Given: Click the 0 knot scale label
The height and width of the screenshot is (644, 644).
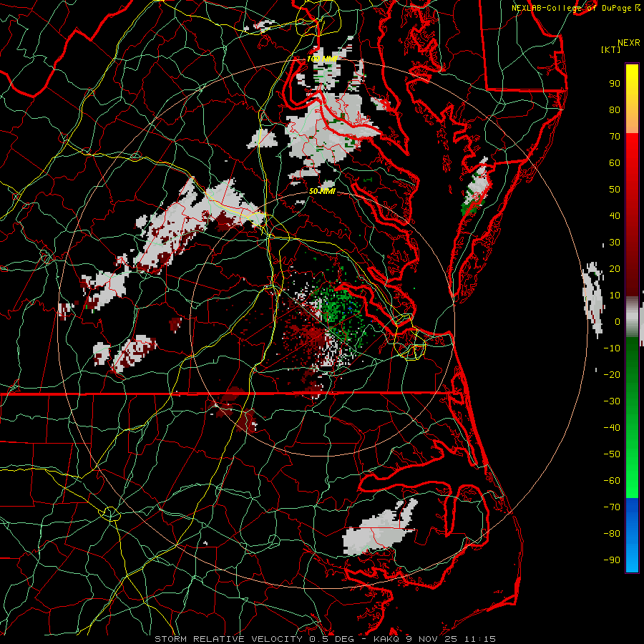Looking at the screenshot, I should click(618, 322).
